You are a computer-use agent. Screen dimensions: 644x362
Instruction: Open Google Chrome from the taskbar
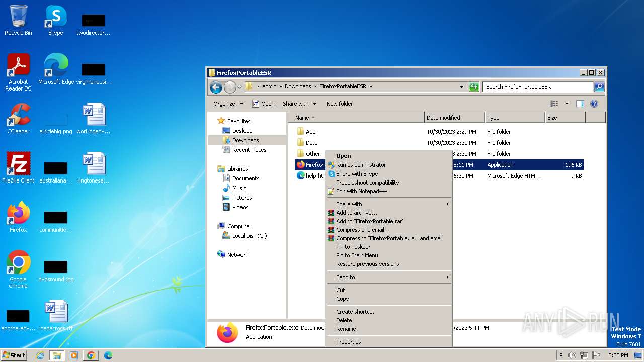(91, 355)
